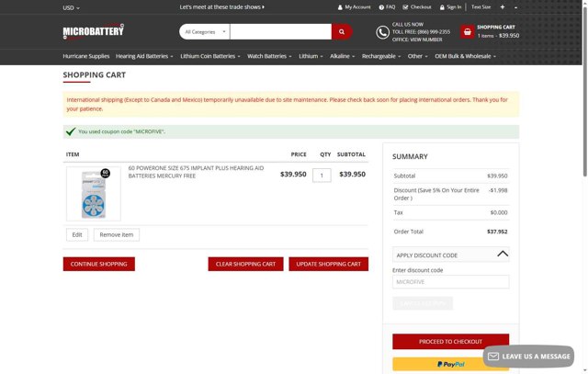Click the red search magnifier button
The image size is (588, 374).
[342, 32]
